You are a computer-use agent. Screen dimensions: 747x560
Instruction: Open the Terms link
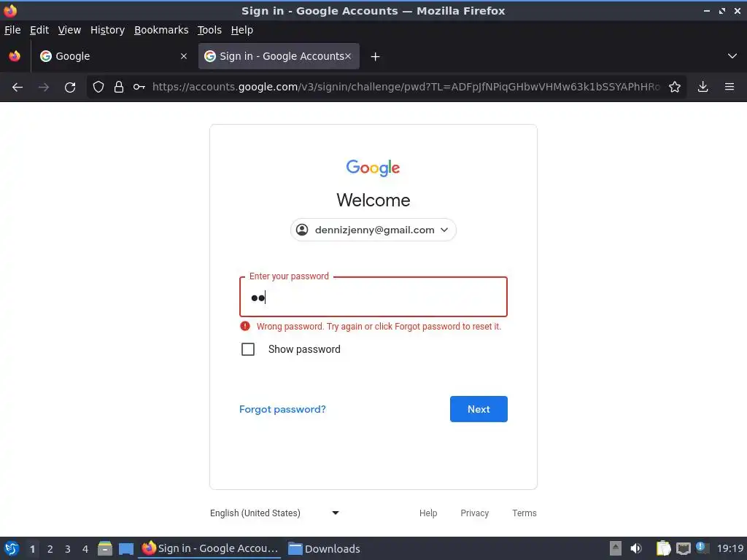point(524,513)
